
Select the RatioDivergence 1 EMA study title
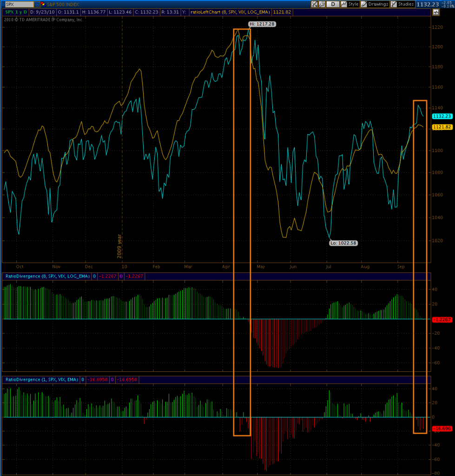tap(42, 380)
